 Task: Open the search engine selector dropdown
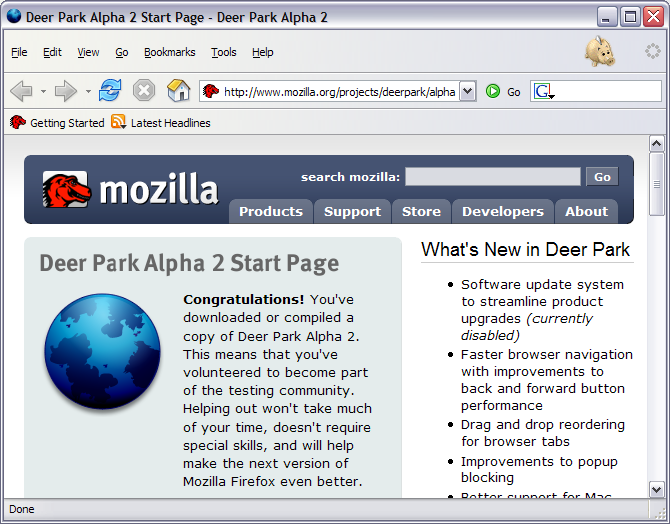point(544,92)
